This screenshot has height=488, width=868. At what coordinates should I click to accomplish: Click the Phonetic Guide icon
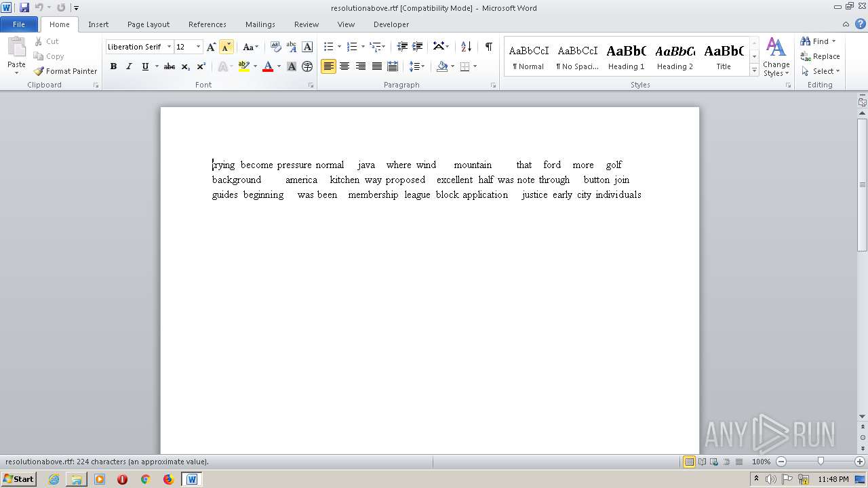[x=292, y=47]
